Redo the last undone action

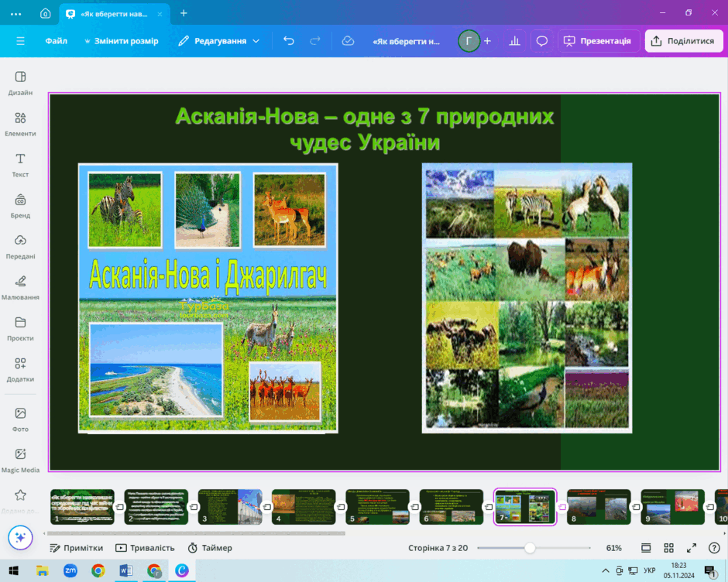315,41
